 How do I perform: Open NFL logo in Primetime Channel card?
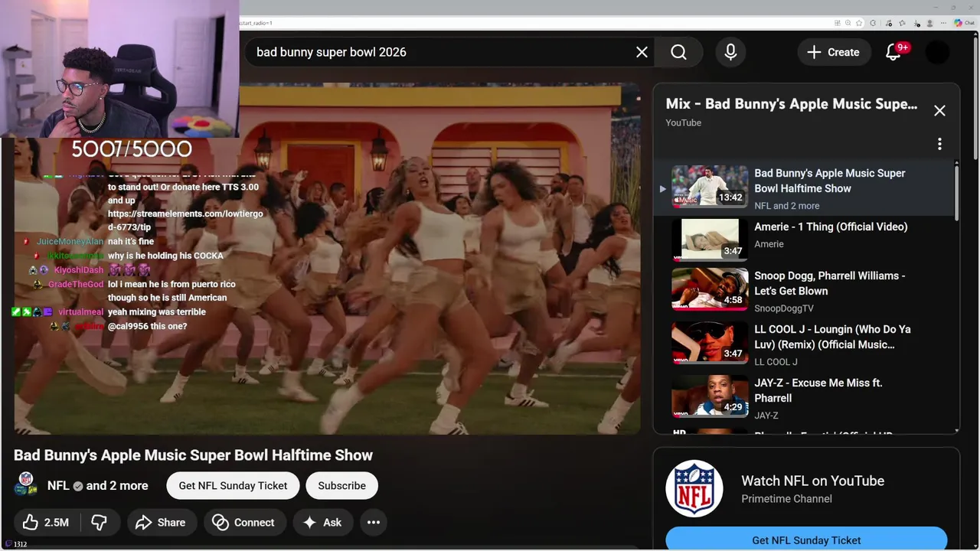tap(694, 488)
